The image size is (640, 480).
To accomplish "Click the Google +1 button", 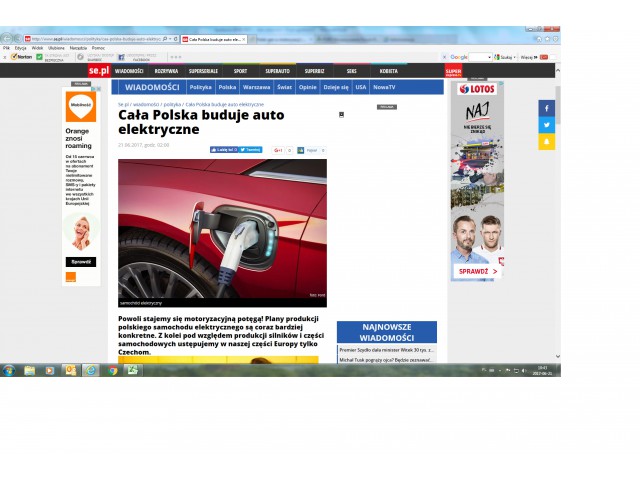I will (279, 150).
